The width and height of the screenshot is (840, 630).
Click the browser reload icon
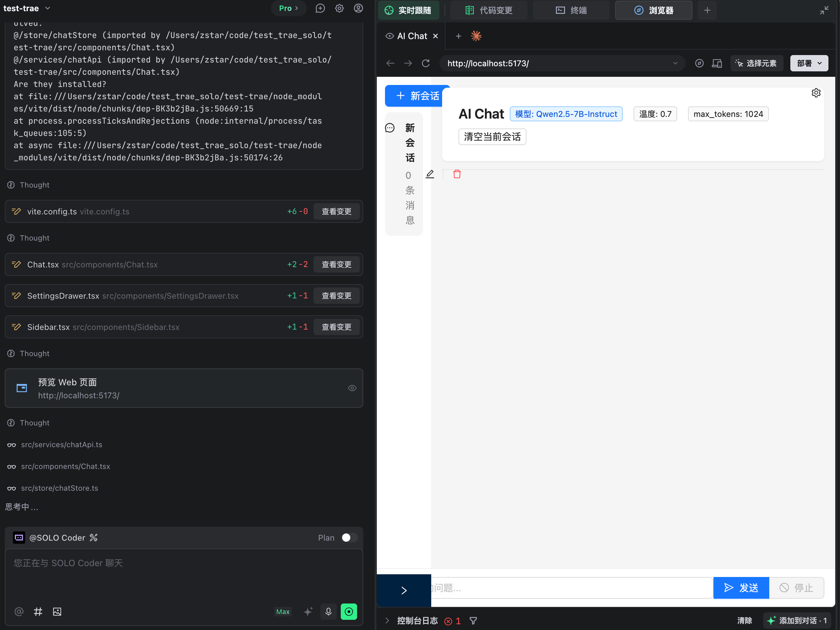point(426,64)
